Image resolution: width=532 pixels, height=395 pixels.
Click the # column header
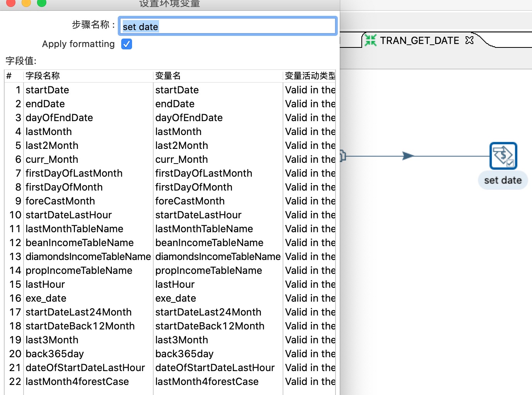pos(8,76)
